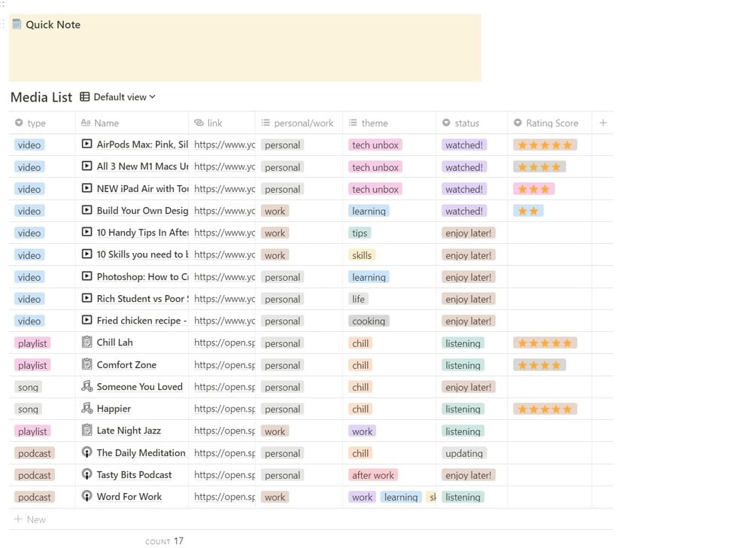Click the clipboard icon beside Late Night Jazz

pyautogui.click(x=87, y=431)
